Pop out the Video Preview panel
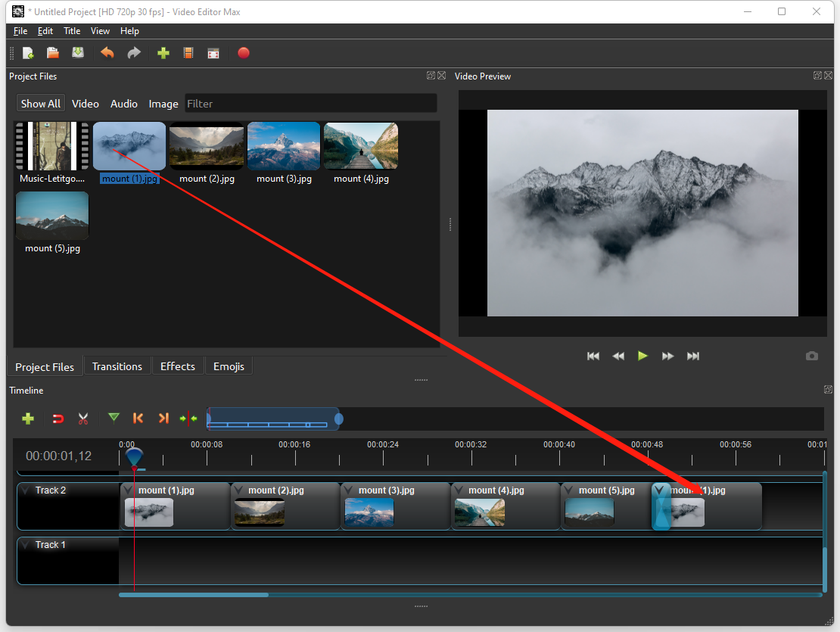840x632 pixels. 818,75
